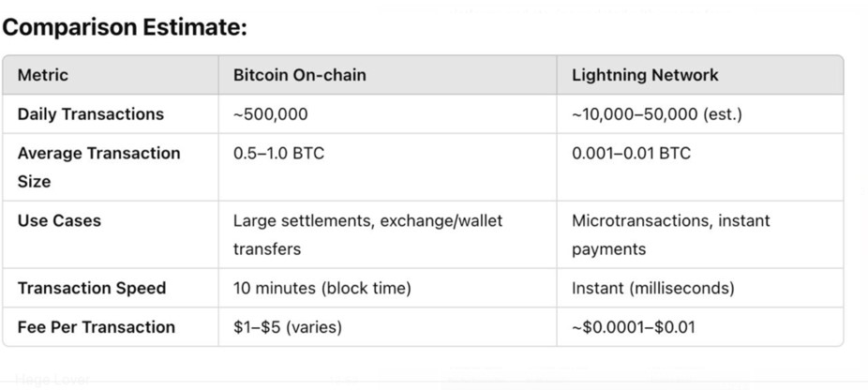Image resolution: width=868 pixels, height=390 pixels.
Task: Select the "Average Transaction Size" row label
Action: pyautogui.click(x=98, y=166)
